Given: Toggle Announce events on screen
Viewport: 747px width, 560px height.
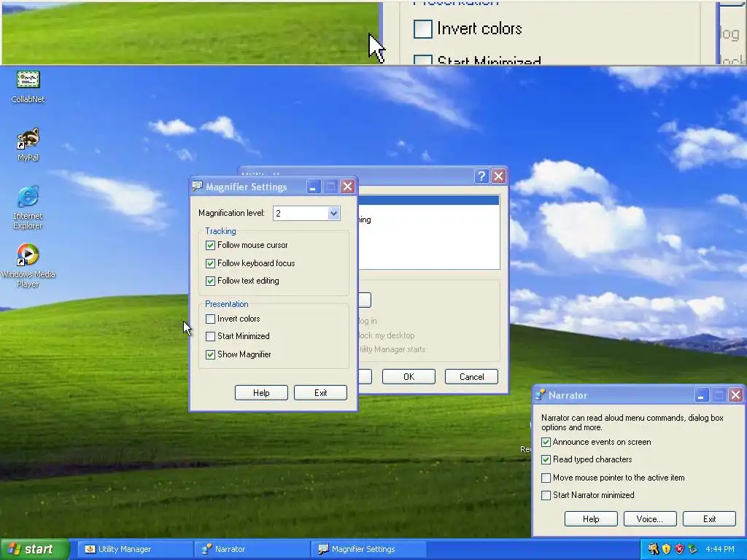Looking at the screenshot, I should [x=546, y=443].
